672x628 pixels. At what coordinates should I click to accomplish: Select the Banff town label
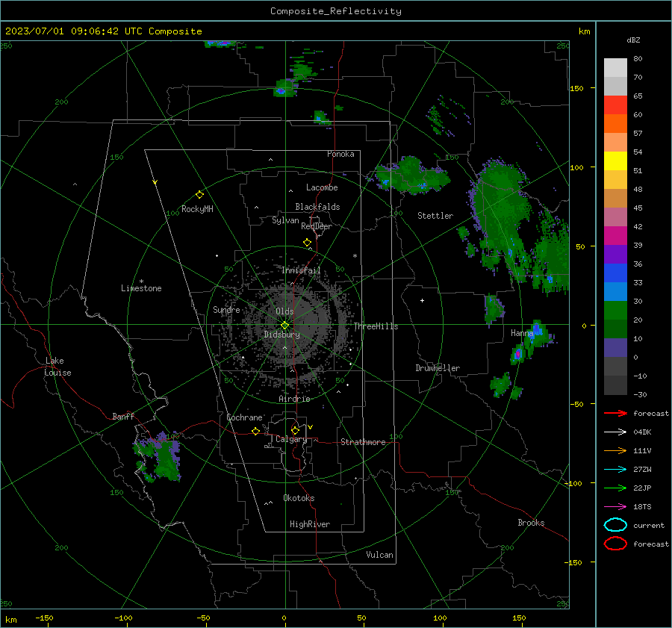[123, 416]
